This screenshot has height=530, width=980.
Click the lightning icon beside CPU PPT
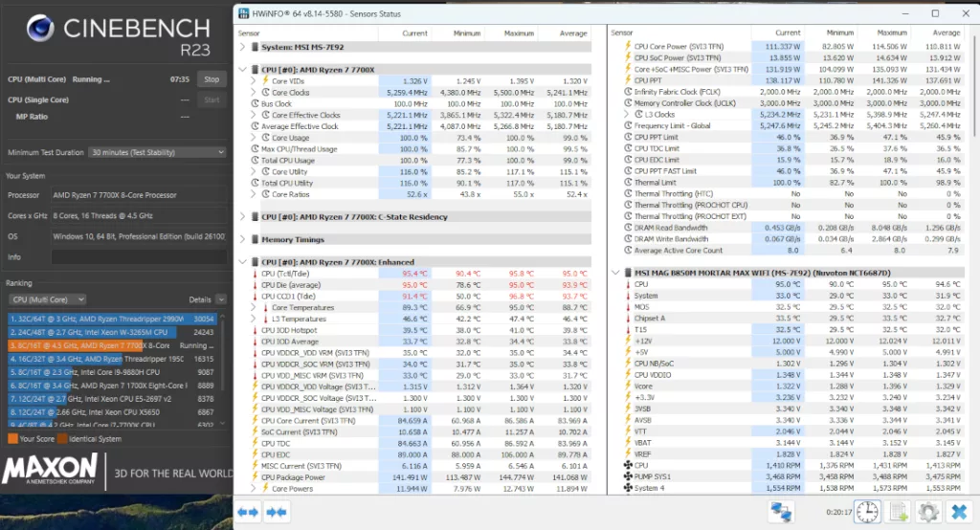coord(628,80)
